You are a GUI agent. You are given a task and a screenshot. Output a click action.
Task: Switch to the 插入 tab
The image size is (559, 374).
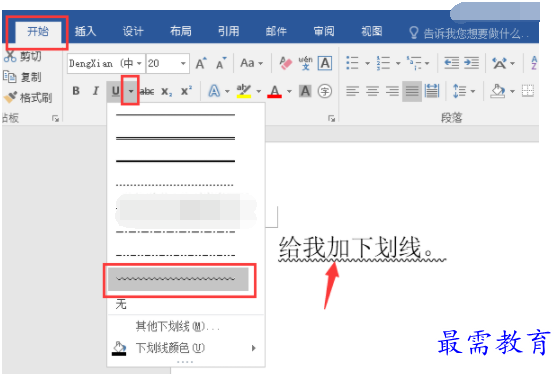pyautogui.click(x=85, y=31)
